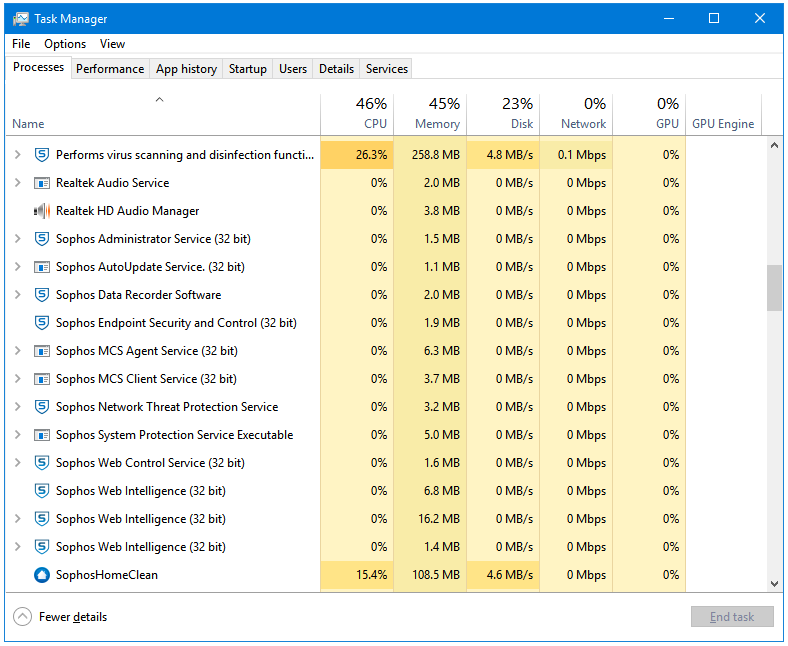This screenshot has width=788, height=646.
Task: Click the Sophos Web Intelligence 16.2 MB icon
Action: click(42, 519)
